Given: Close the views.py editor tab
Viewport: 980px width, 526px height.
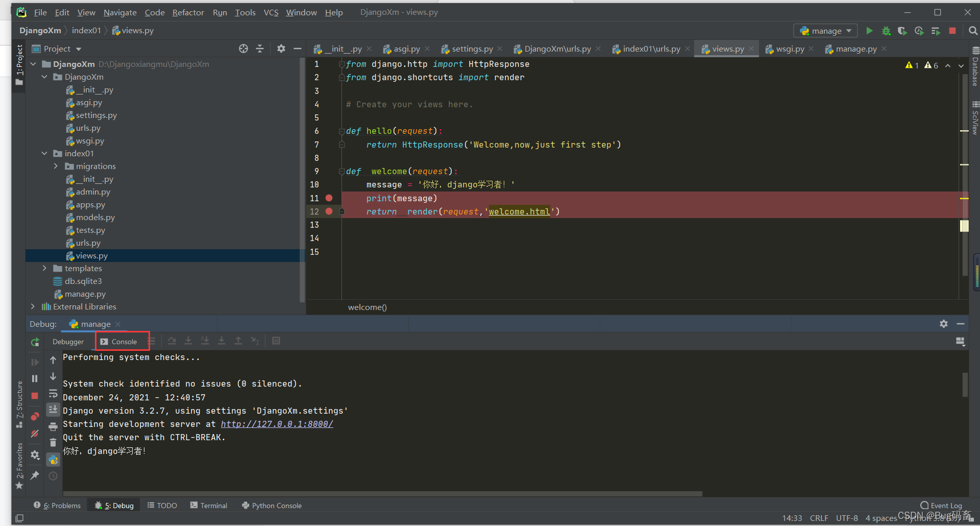Looking at the screenshot, I should 751,49.
